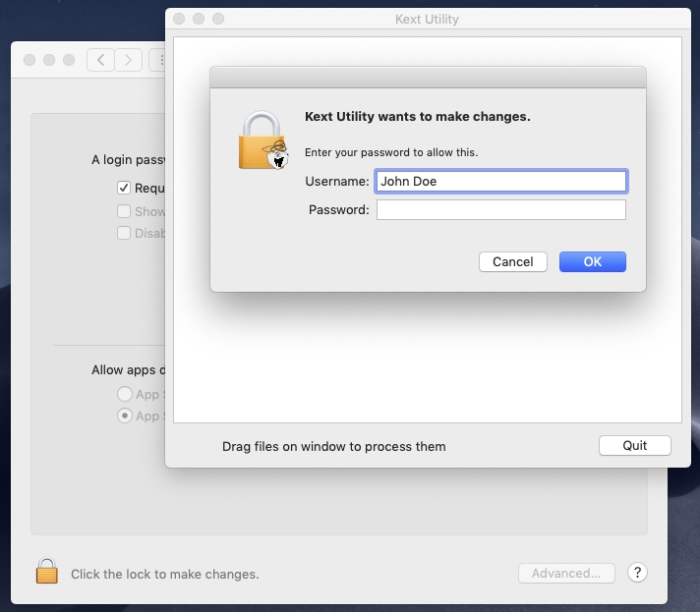Go forward in System Preferences window
This screenshot has height=612, width=700.
click(x=129, y=60)
